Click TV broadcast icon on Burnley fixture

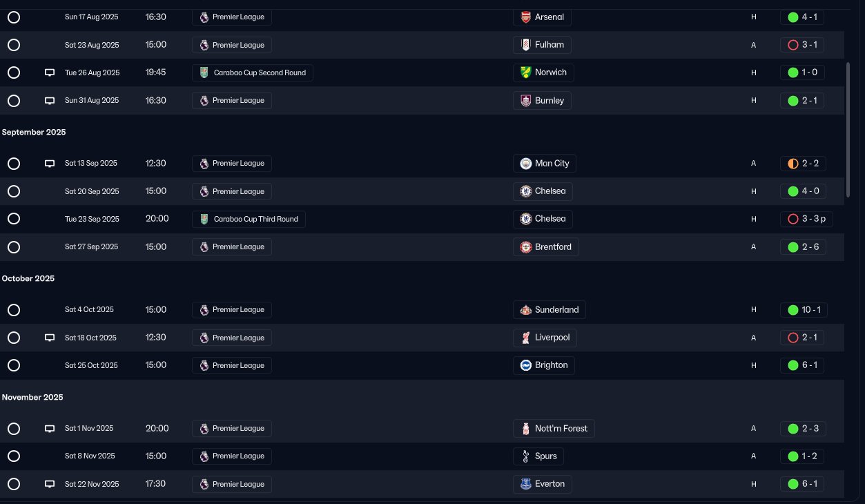click(50, 100)
